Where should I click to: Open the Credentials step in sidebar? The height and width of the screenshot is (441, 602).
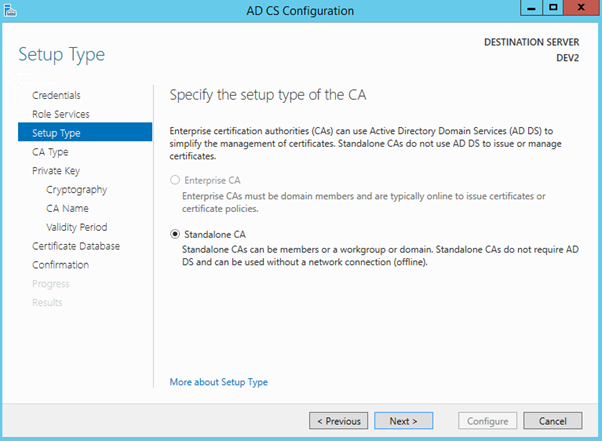pyautogui.click(x=56, y=95)
